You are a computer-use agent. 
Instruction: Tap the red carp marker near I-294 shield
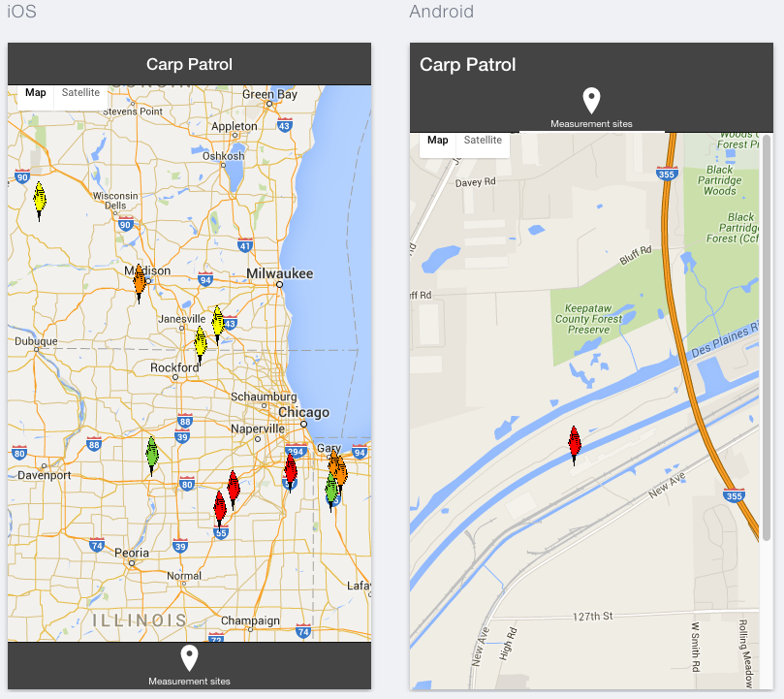(x=291, y=472)
